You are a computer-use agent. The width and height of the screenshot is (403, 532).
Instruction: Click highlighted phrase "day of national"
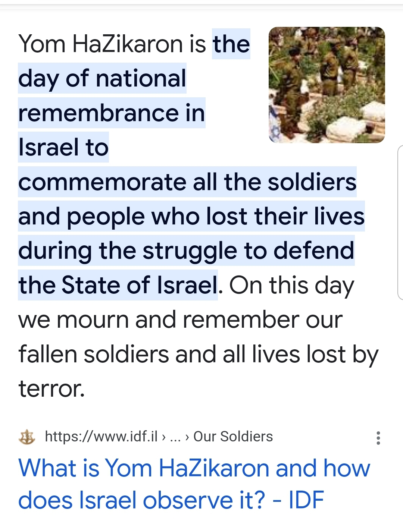[x=102, y=78]
